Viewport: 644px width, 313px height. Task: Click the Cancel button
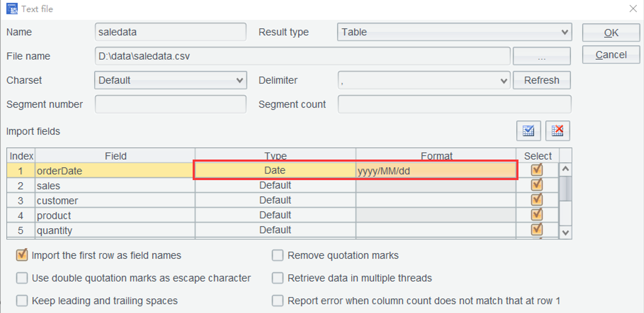coord(611,55)
